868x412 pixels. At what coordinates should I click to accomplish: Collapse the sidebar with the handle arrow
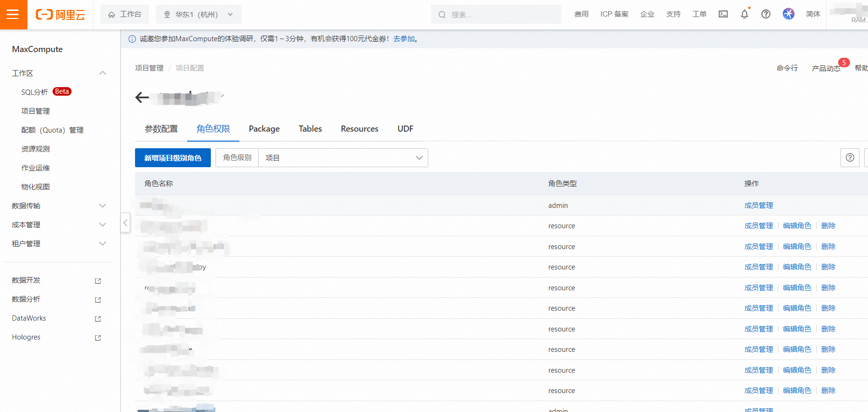pos(126,222)
